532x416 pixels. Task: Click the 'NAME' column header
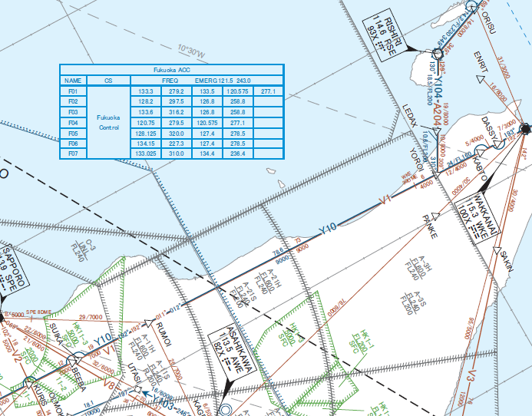click(73, 81)
